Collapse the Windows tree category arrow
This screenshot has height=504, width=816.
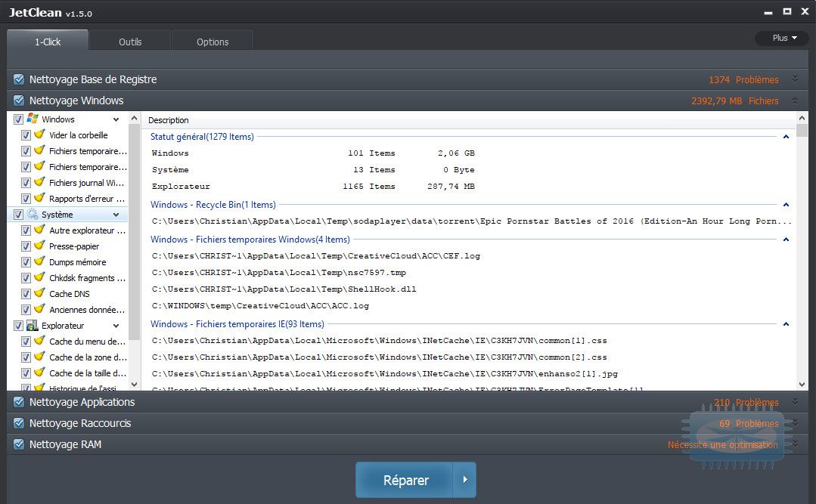pyautogui.click(x=116, y=119)
